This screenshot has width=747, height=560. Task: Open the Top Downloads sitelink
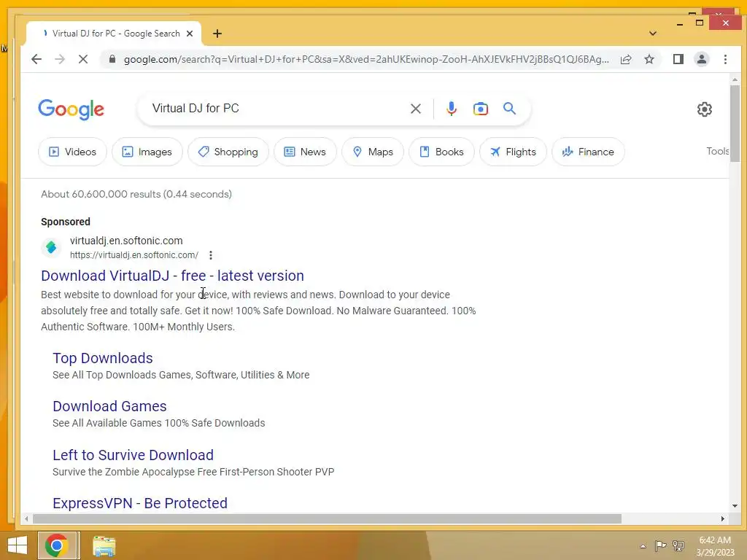click(x=103, y=358)
